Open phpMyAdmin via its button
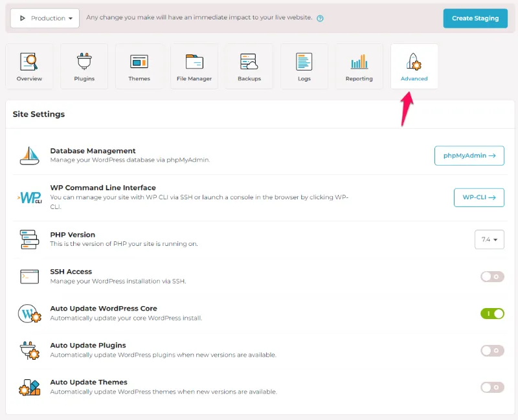The width and height of the screenshot is (518, 420). pyautogui.click(x=469, y=155)
